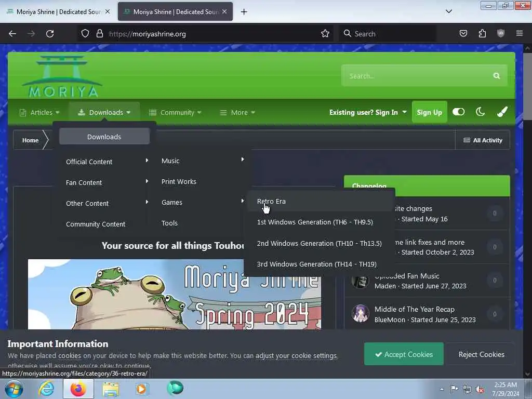Click Maden's avatar next to Fan Music
The width and height of the screenshot is (532, 399).
click(x=361, y=281)
